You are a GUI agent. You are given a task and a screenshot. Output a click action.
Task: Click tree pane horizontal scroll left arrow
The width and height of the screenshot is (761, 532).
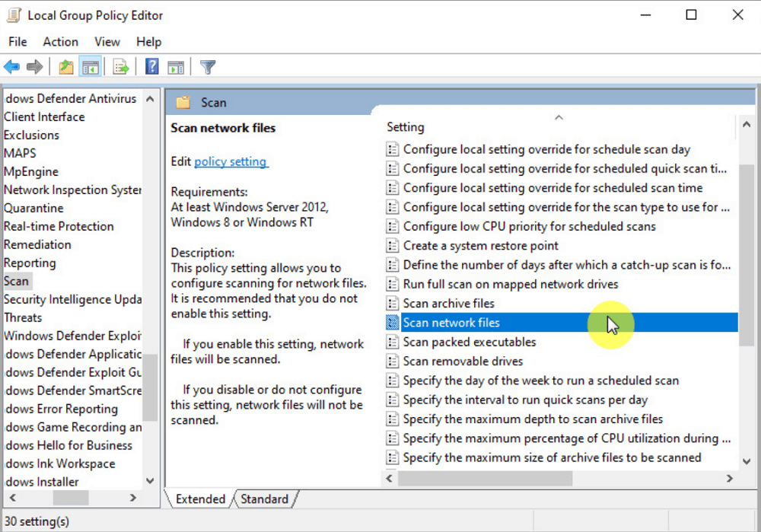(x=13, y=498)
